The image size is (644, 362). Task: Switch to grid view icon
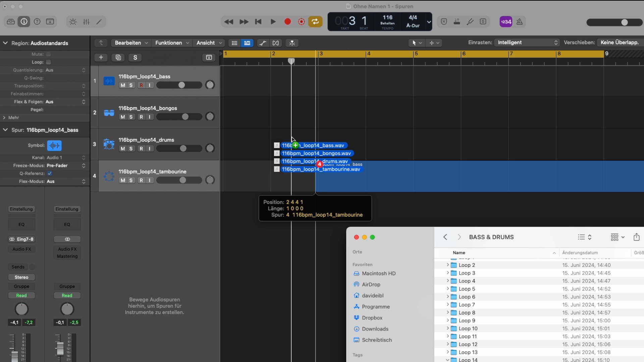coord(234,43)
